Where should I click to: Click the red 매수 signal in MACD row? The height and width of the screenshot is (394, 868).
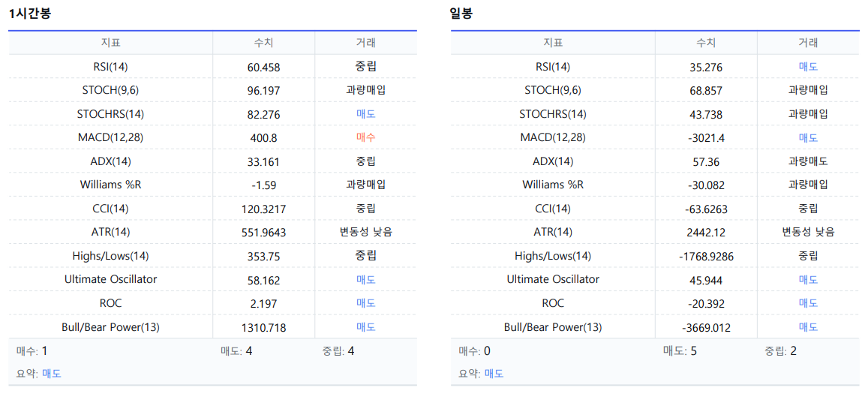click(365, 137)
